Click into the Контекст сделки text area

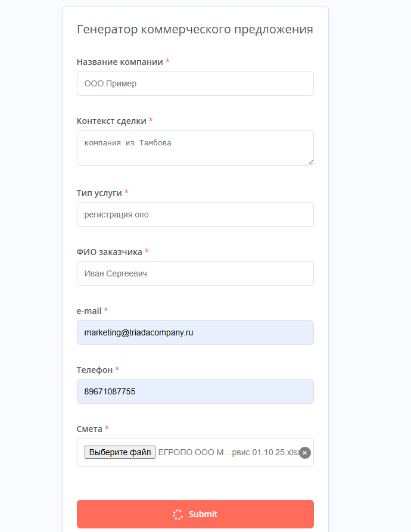195,147
